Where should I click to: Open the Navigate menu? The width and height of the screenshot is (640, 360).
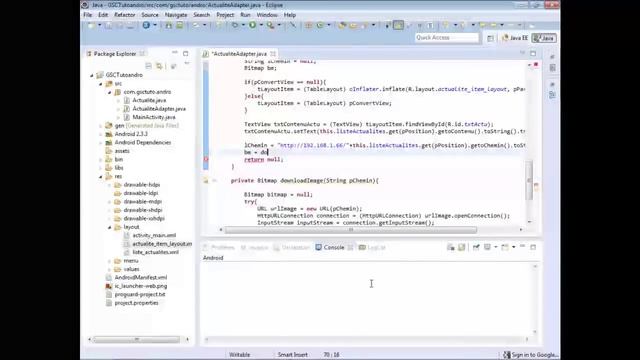pyautogui.click(x=176, y=15)
